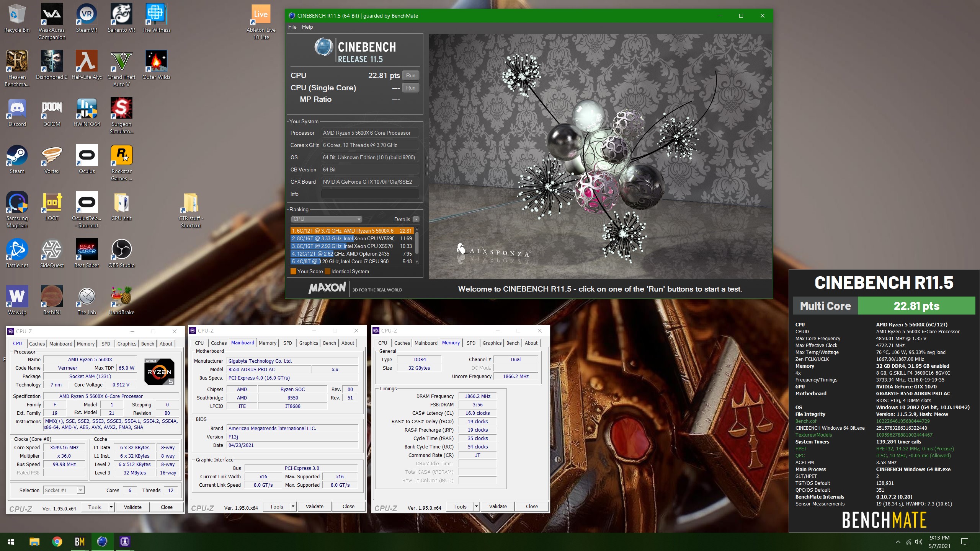Show hidden system tray icons chevron
Screen dimensions: 980x551
click(x=898, y=542)
